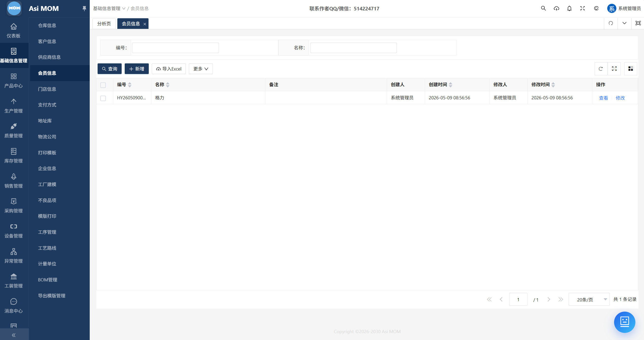Maximize the tab content area icon
644x340 pixels.
638,23
